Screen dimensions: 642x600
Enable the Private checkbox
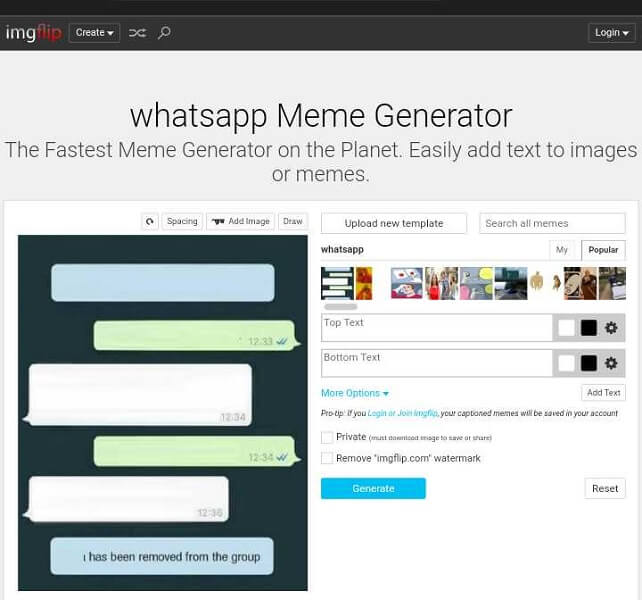point(327,437)
